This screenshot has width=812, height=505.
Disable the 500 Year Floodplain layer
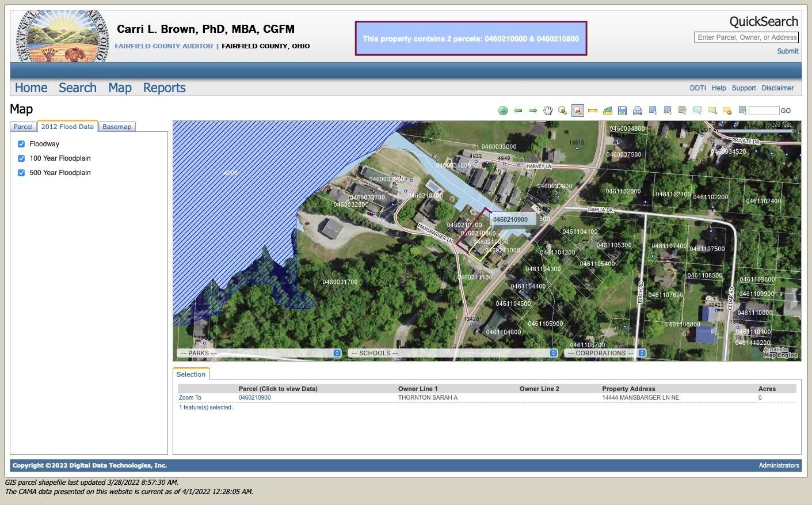(21, 173)
